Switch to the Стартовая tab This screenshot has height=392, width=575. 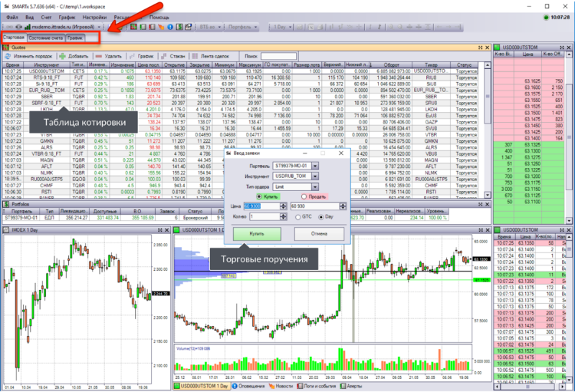[x=14, y=37]
